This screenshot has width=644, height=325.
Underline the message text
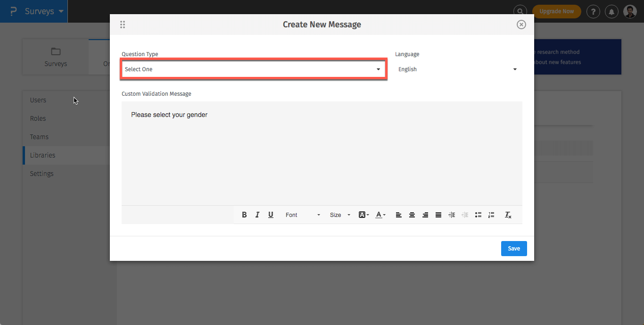pyautogui.click(x=271, y=215)
